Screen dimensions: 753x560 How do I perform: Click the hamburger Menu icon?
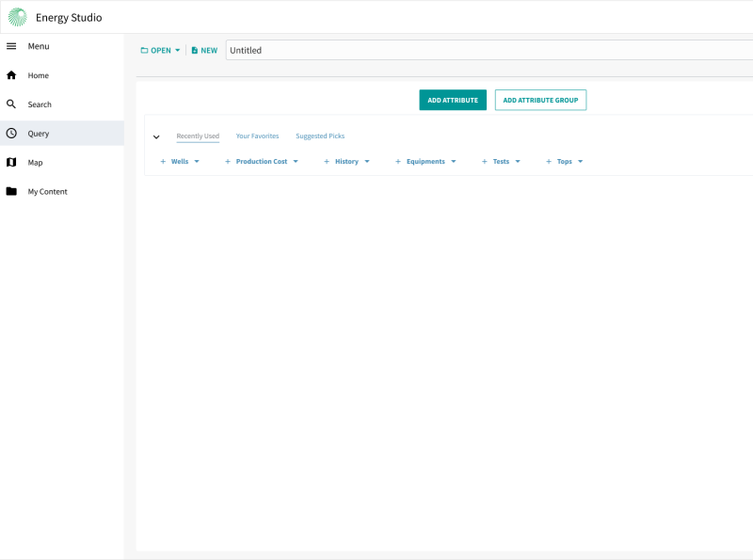[12, 45]
